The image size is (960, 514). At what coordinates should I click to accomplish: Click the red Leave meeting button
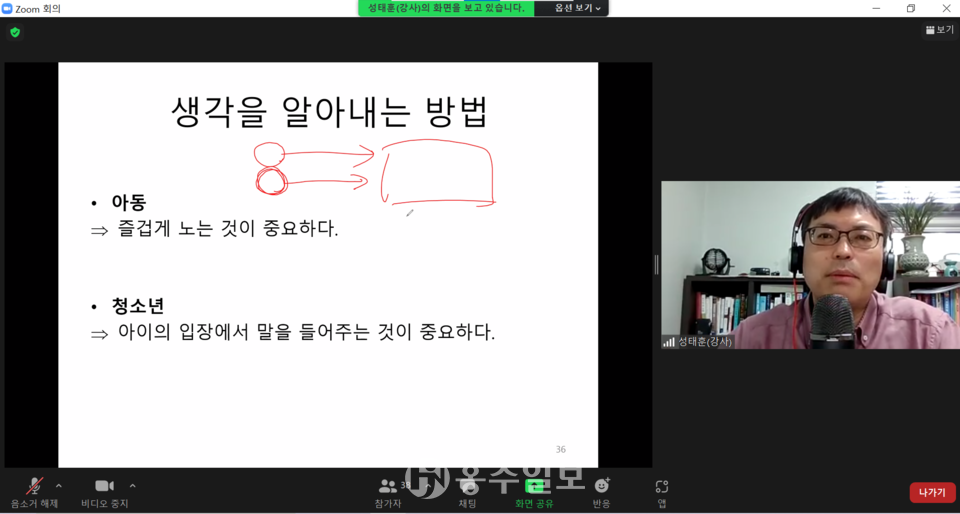(932, 492)
